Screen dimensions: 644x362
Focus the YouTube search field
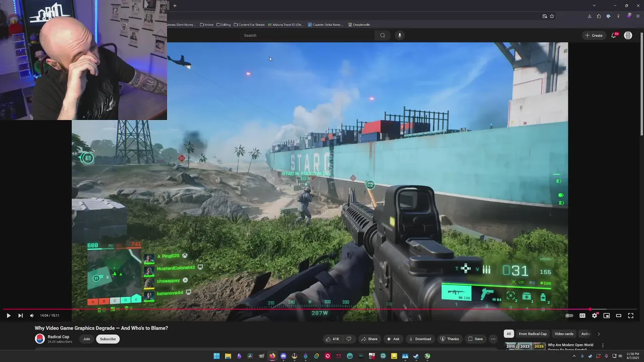pyautogui.click(x=307, y=35)
